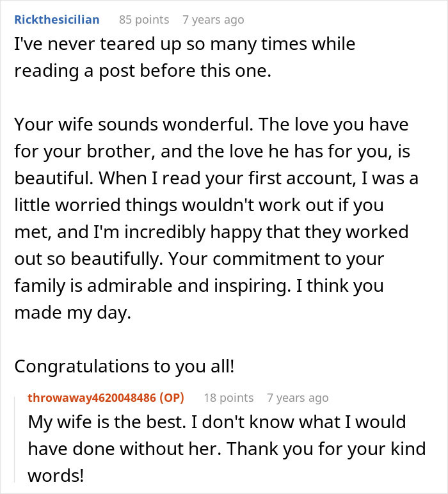
Task: Click the final "words!" line in reply
Action: point(56,475)
